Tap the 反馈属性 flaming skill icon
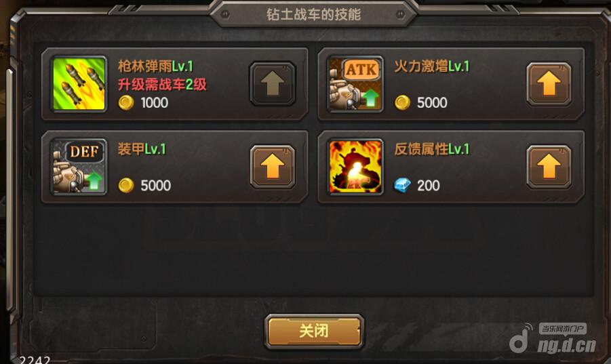This screenshot has width=611, height=364. pos(355,166)
